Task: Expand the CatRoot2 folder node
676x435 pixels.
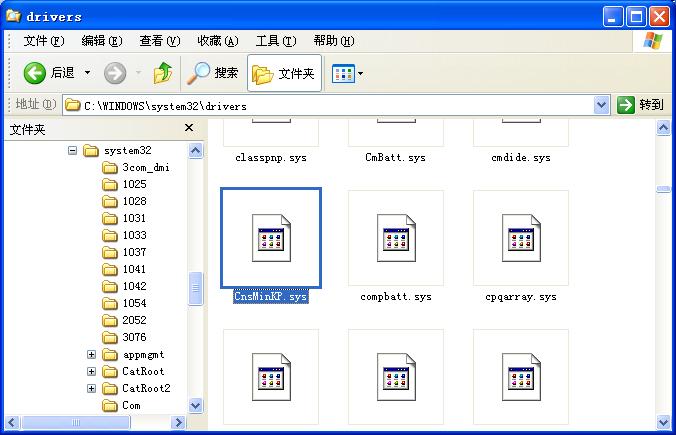Action: pyautogui.click(x=91, y=388)
